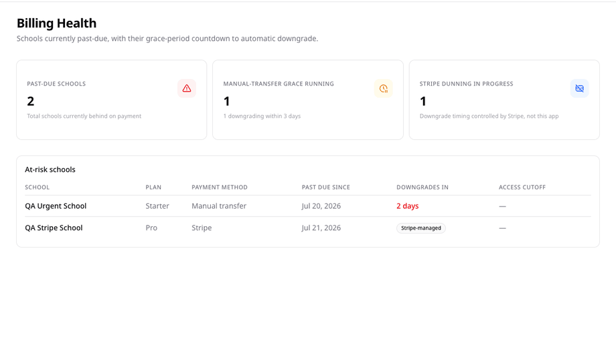Image resolution: width=616 pixels, height=364 pixels.
Task: Click the Stripe-managed badge
Action: point(420,228)
